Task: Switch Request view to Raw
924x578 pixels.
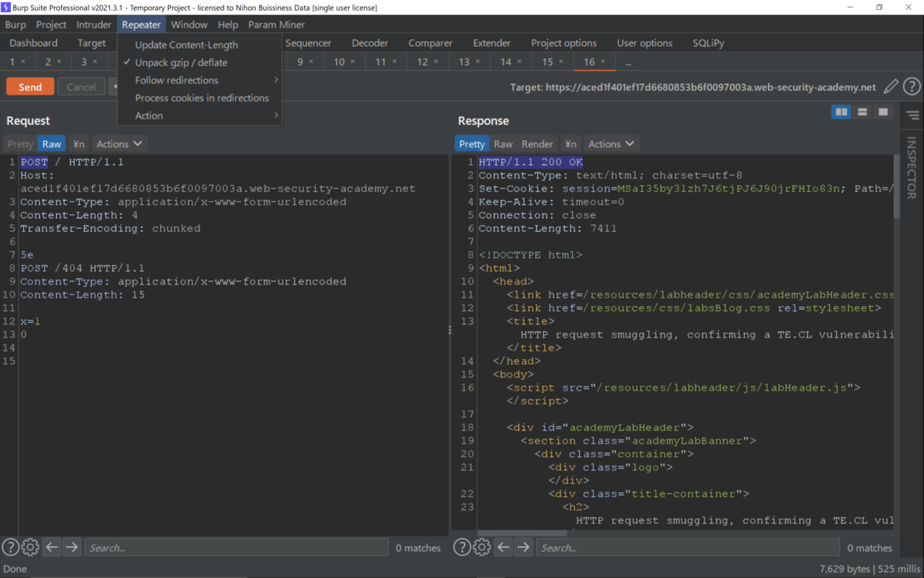Action: coord(52,144)
